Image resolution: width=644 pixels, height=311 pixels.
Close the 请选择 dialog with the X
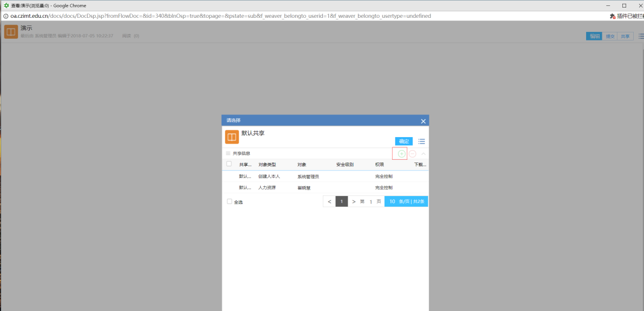point(423,121)
